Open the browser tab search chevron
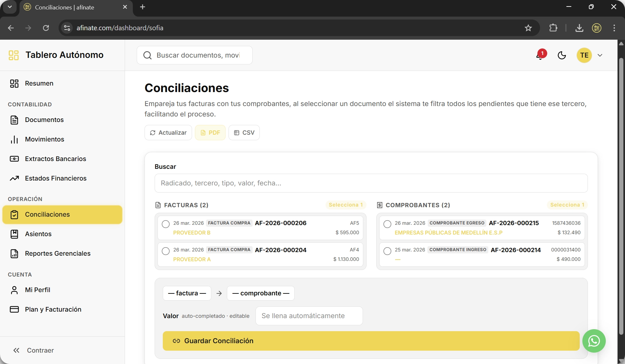 [9, 7]
